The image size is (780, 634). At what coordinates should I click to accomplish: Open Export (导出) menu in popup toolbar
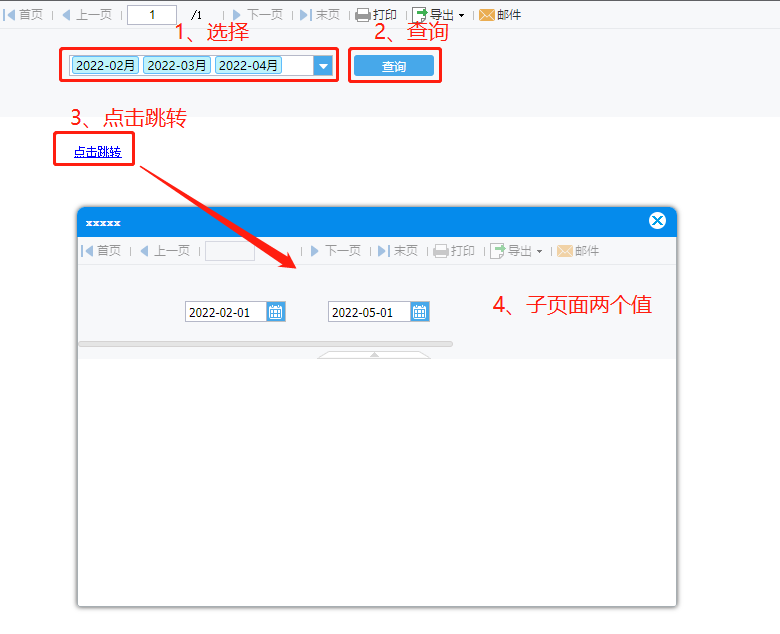point(516,251)
